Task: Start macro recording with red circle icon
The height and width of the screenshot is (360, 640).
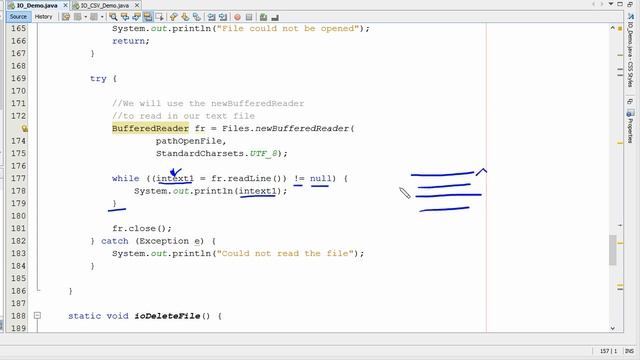Action: click(x=237, y=17)
